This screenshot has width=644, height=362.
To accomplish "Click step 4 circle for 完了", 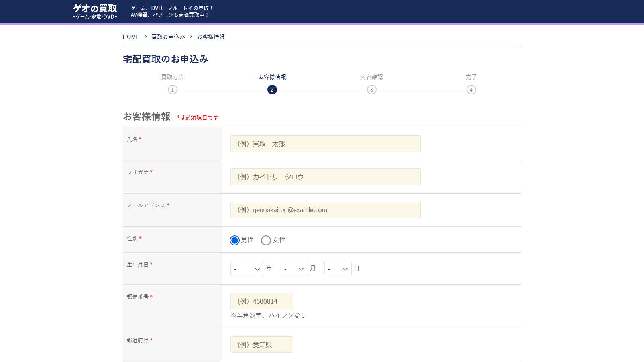I will pos(471,90).
